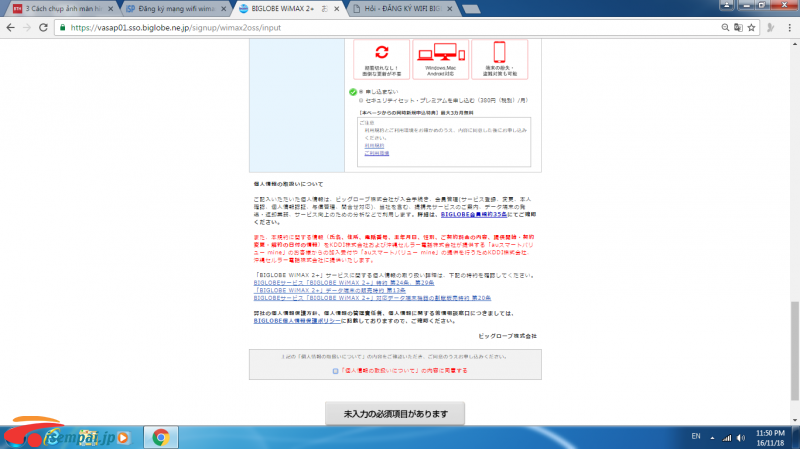
Task: View secure site padlock information
Action: pyautogui.click(x=62, y=28)
